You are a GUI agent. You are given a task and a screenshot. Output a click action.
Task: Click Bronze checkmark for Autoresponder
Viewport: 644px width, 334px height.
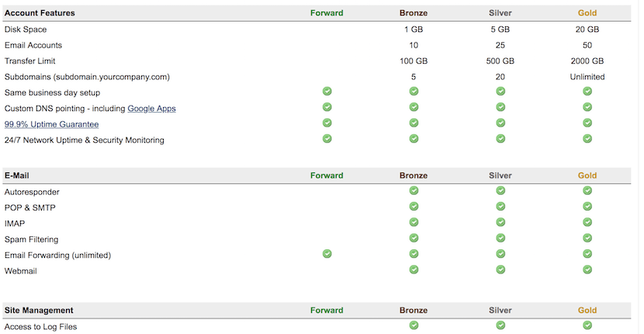click(x=414, y=190)
